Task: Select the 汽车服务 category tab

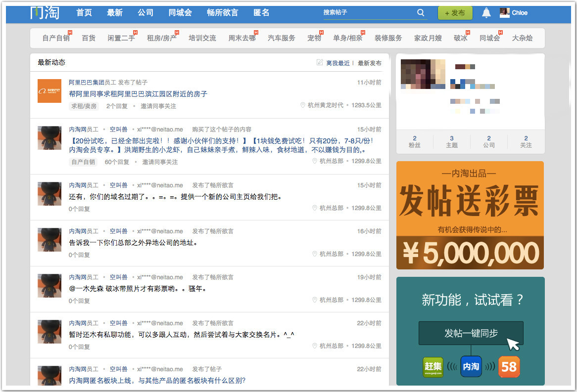Action: pyautogui.click(x=281, y=38)
